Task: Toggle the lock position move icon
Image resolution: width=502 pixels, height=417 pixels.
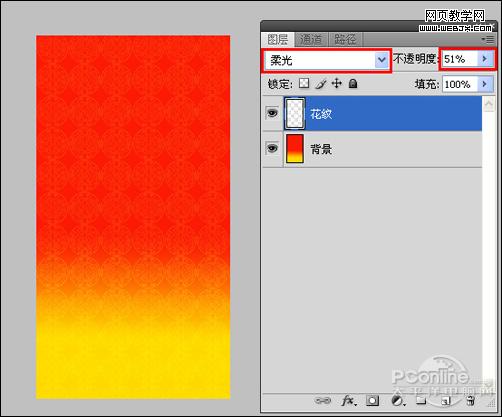Action: [x=337, y=83]
